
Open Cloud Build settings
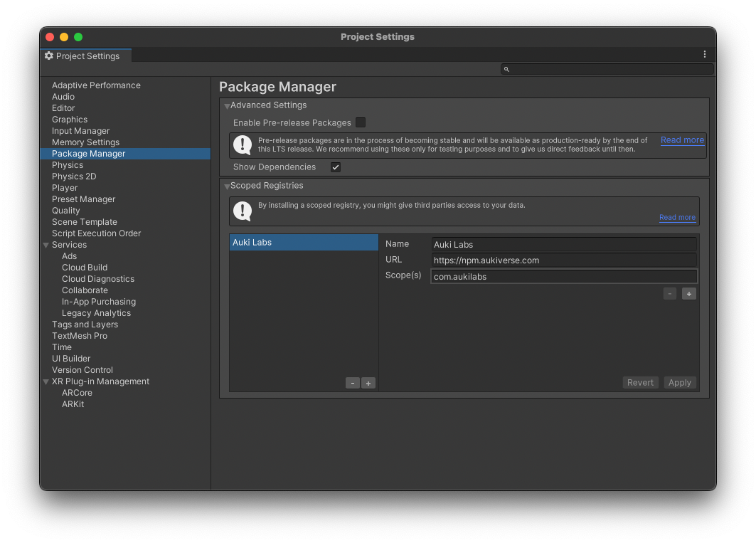[85, 268]
